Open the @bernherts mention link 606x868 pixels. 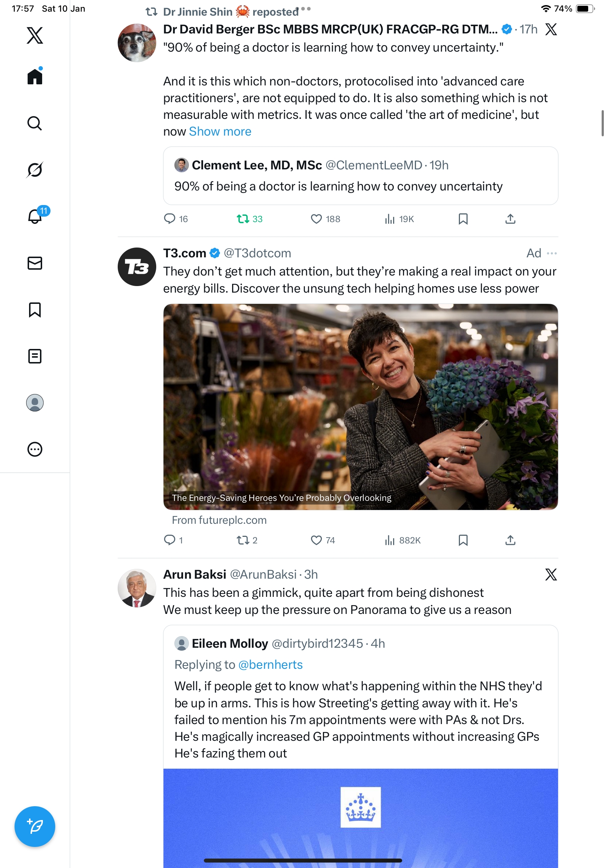[271, 664]
